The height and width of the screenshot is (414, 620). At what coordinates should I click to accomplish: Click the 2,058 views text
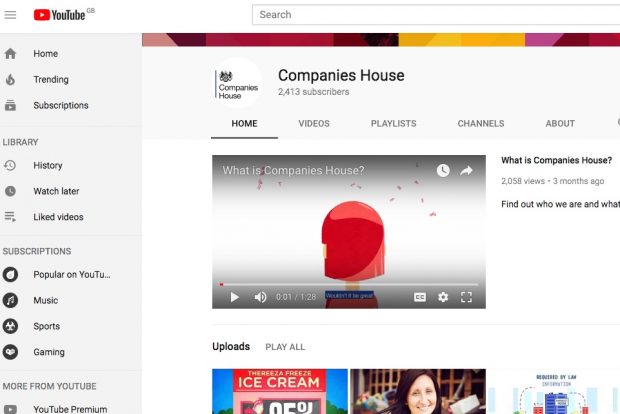tap(523, 181)
